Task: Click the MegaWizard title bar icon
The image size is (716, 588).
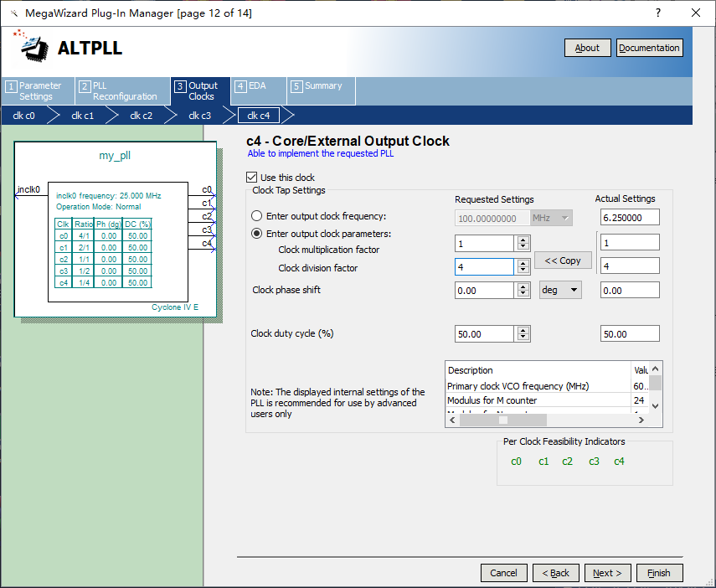Action: click(14, 13)
